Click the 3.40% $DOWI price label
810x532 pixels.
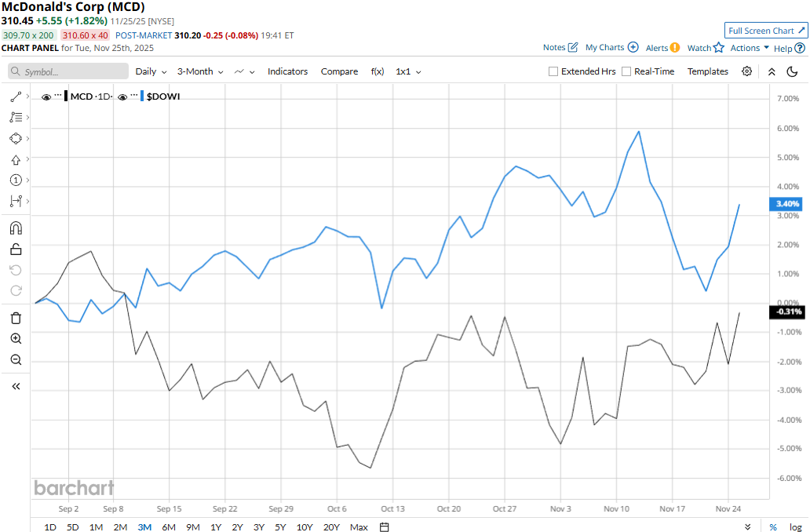click(787, 204)
